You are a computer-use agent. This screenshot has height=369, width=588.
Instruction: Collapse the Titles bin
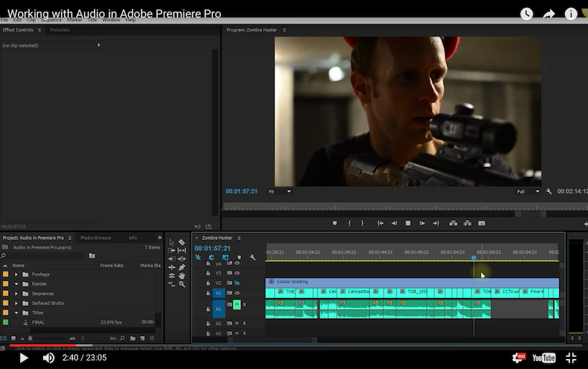coord(16,313)
